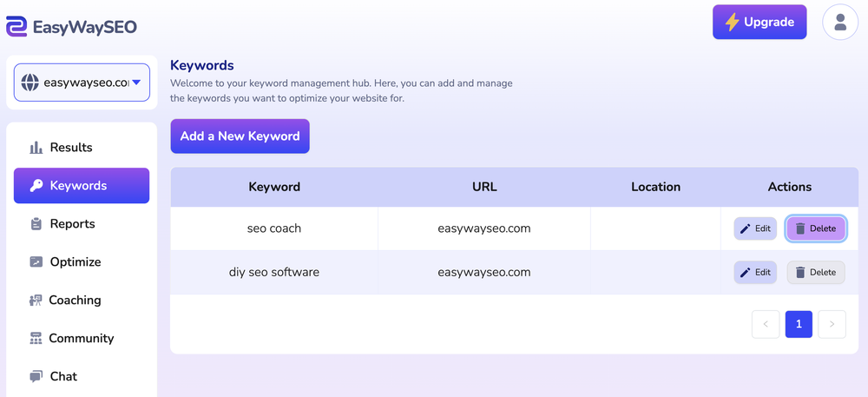Image resolution: width=868 pixels, height=397 pixels.
Task: Go to previous page of keywords
Action: pos(766,325)
